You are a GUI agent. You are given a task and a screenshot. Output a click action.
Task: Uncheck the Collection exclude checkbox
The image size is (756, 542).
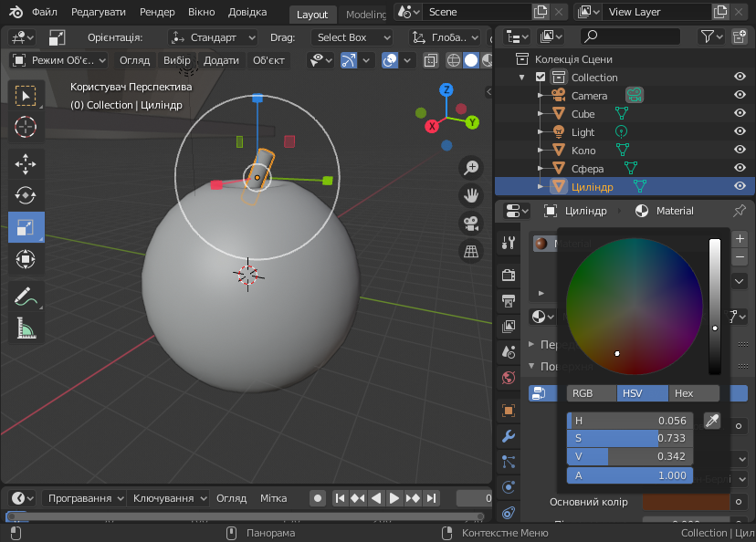tap(541, 78)
